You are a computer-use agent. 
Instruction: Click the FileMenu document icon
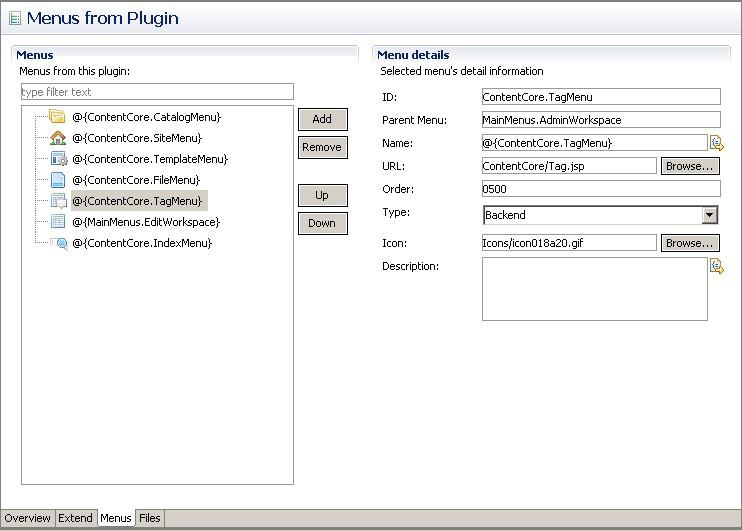click(x=58, y=180)
